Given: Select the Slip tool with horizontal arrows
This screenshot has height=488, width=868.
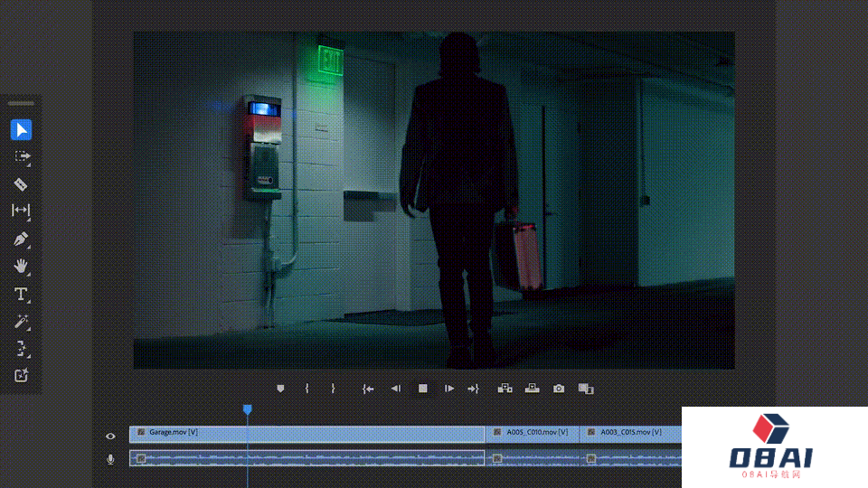Looking at the screenshot, I should 21,211.
